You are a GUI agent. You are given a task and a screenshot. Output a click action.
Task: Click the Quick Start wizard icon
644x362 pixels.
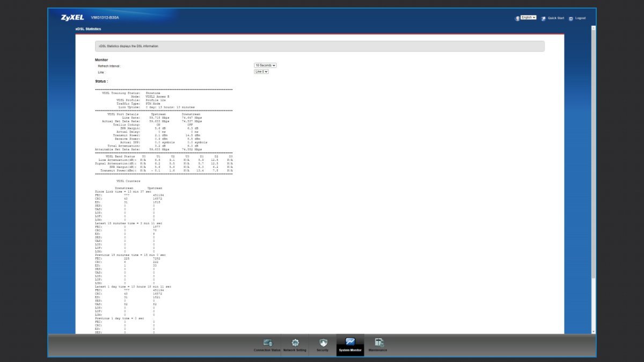click(x=544, y=18)
